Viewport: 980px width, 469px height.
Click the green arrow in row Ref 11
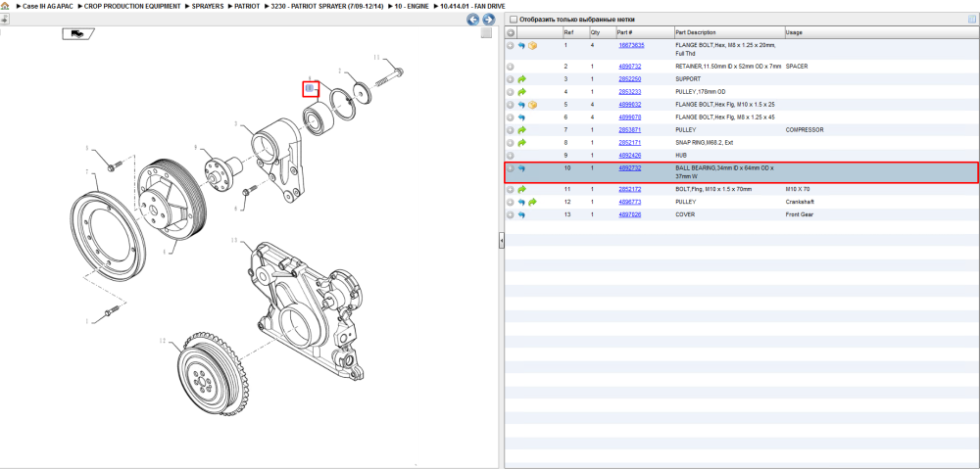click(522, 189)
